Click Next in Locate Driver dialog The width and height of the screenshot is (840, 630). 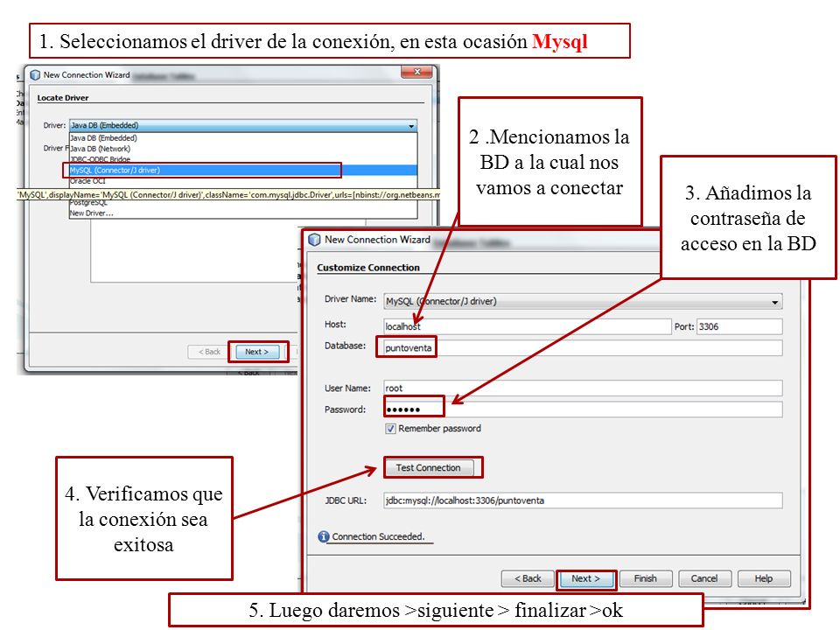(x=257, y=352)
